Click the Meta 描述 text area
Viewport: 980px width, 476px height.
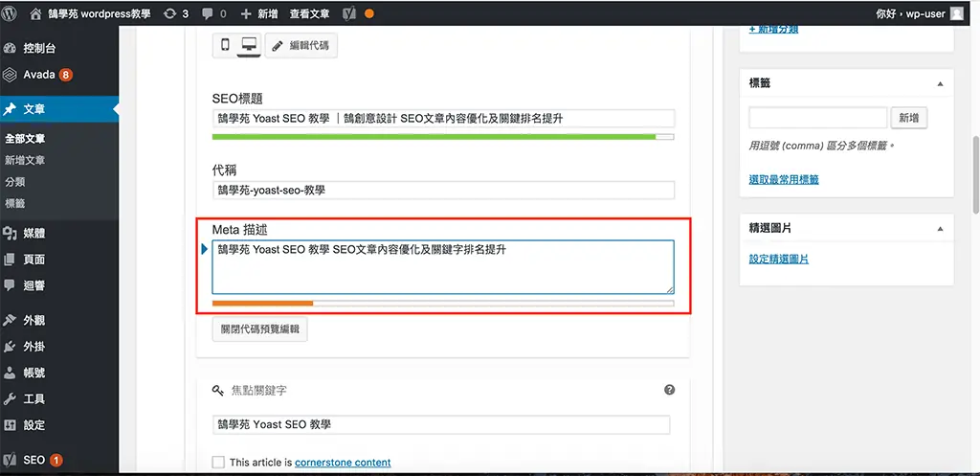443,267
